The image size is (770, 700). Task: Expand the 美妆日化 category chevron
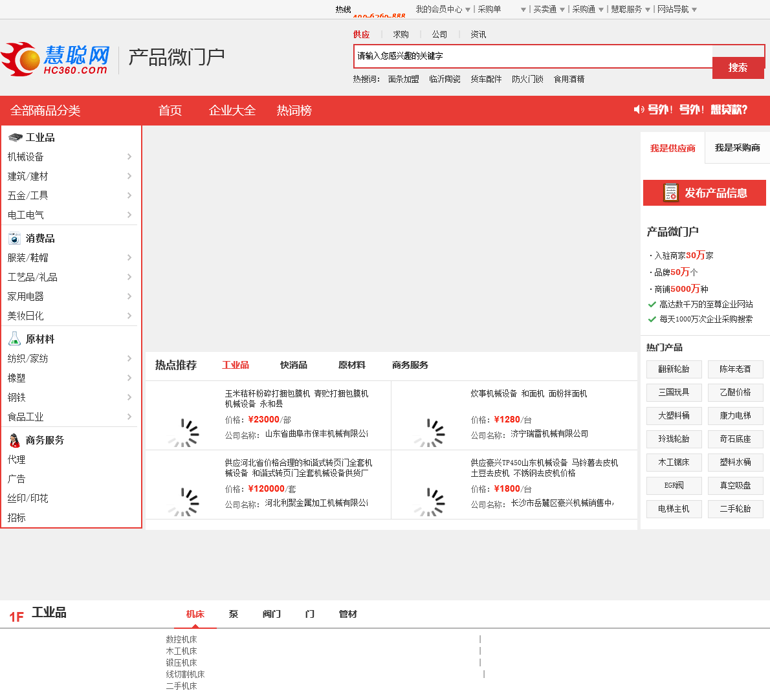pos(129,316)
